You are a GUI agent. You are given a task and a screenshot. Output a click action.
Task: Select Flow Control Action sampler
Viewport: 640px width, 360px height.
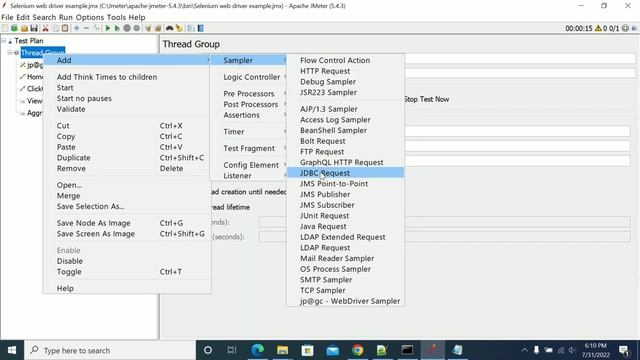pyautogui.click(x=346, y=60)
